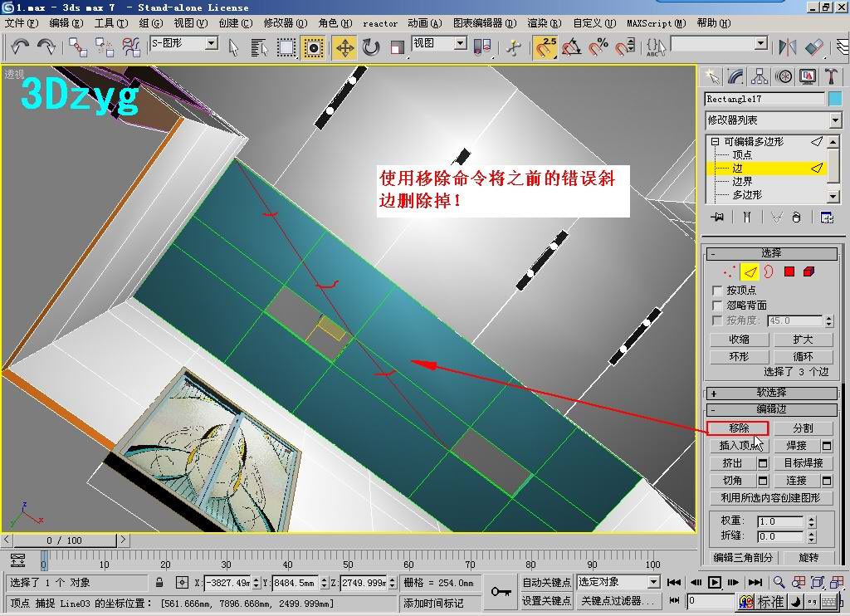Toggle the selection lock padlock

click(x=159, y=583)
